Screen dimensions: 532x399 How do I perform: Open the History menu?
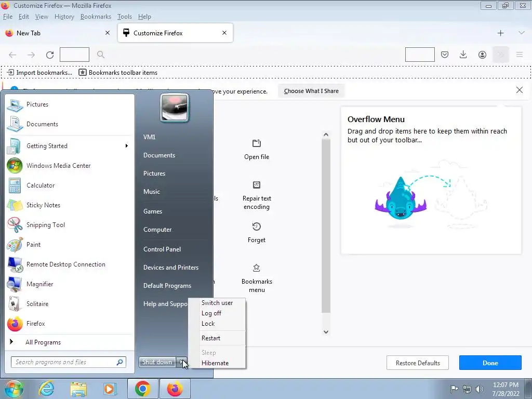64,17
